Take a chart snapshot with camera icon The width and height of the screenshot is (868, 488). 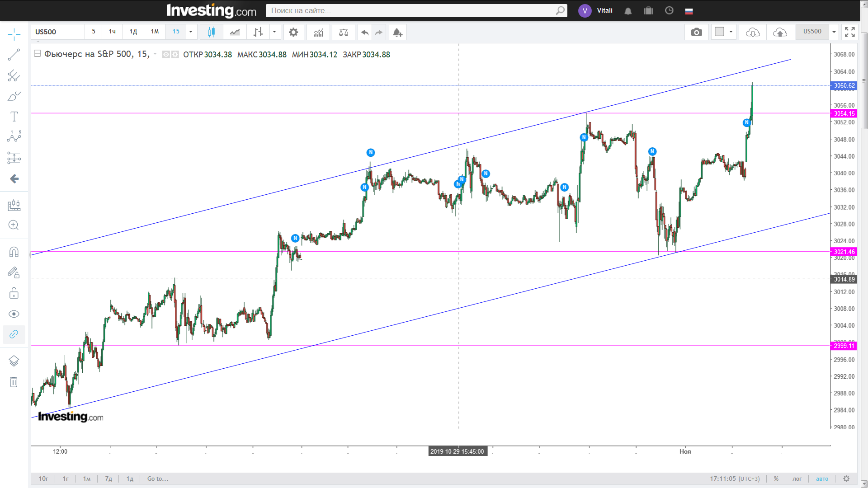(x=696, y=32)
